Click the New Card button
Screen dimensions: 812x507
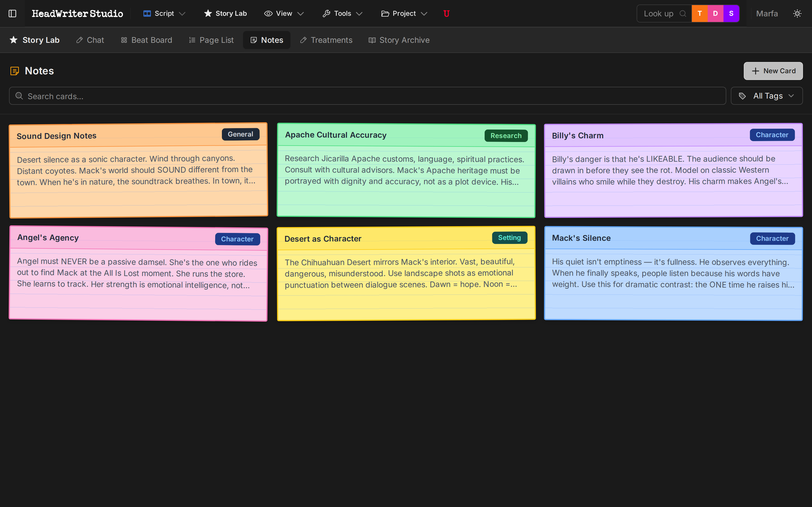(773, 71)
